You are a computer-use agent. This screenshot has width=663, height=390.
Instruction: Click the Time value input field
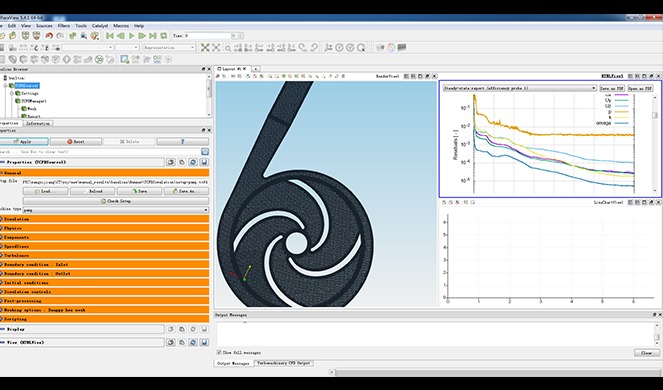click(207, 36)
